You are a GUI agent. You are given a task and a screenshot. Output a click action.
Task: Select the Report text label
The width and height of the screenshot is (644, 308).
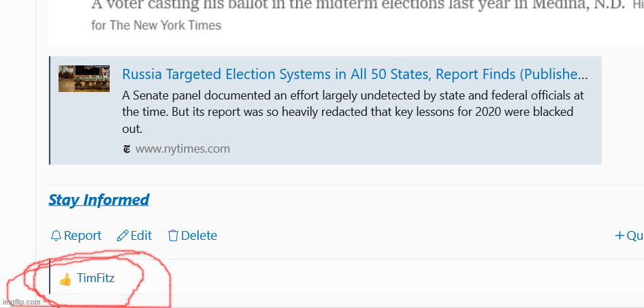click(82, 236)
